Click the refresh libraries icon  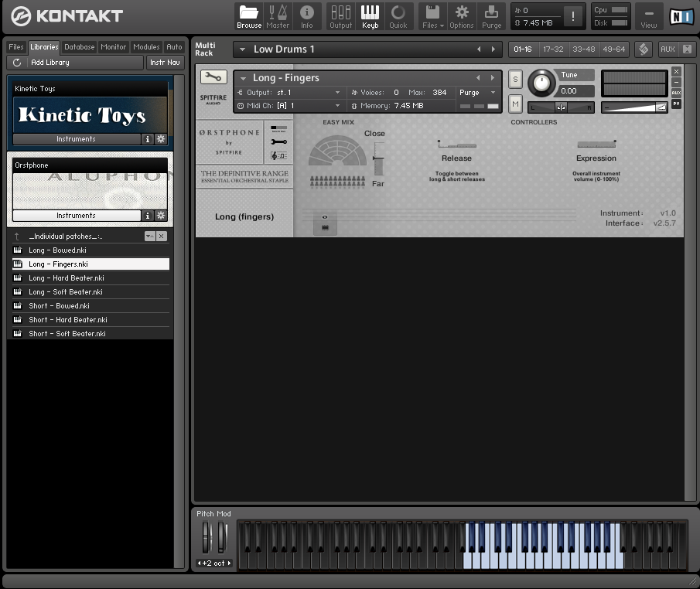pyautogui.click(x=17, y=63)
